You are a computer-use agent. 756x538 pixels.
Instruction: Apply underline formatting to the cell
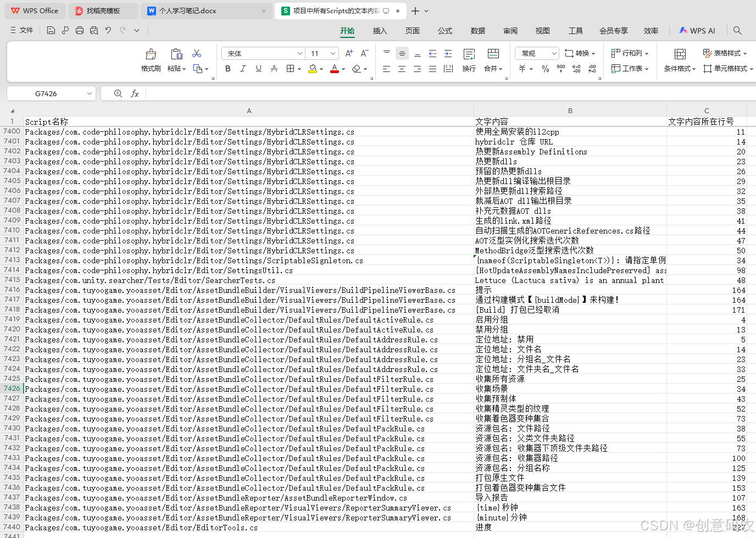[258, 68]
